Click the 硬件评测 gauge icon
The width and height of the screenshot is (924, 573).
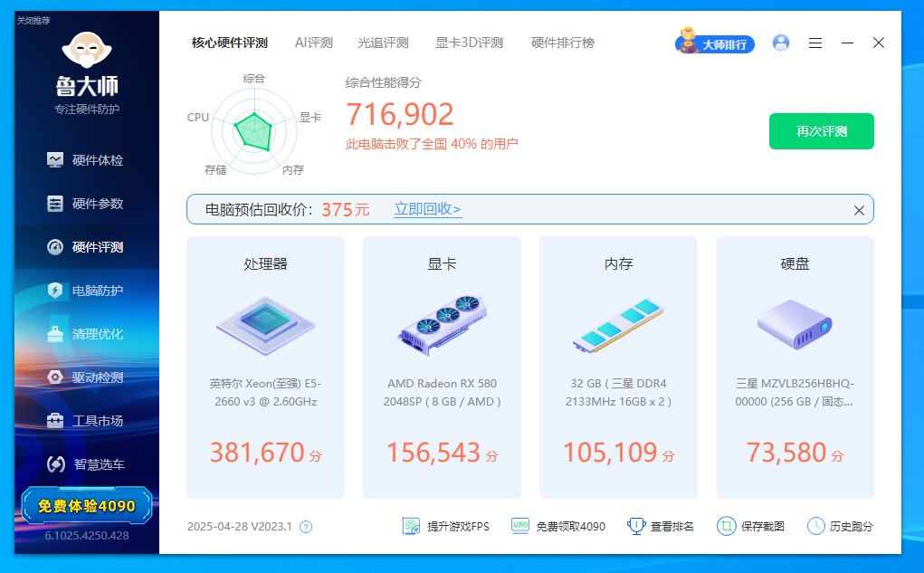(x=55, y=247)
